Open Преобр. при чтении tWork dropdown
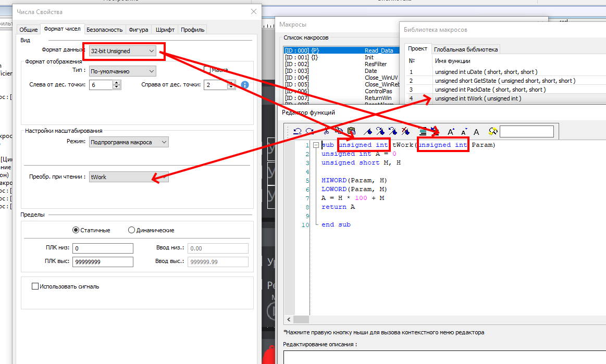Screen dimensions: 606x364 129,177
